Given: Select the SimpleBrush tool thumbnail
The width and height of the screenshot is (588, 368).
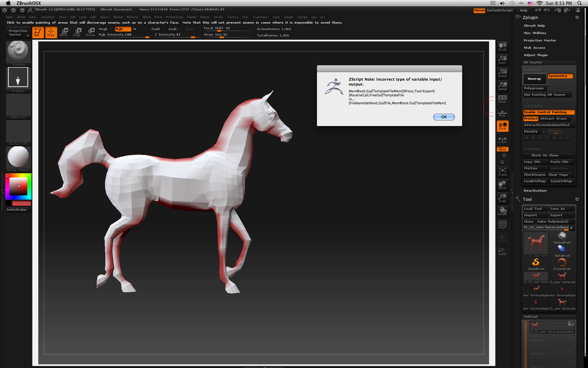Looking at the screenshot, I should [x=536, y=264].
